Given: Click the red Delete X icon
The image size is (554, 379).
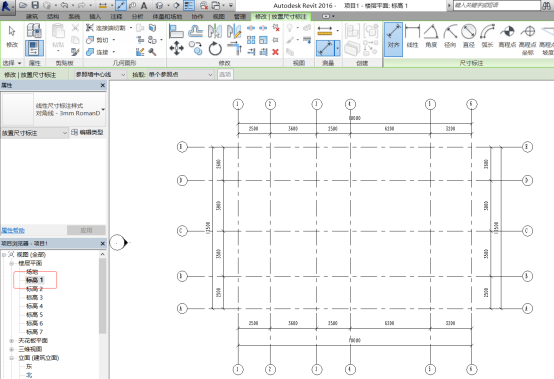Looking at the screenshot, I should coord(276,52).
